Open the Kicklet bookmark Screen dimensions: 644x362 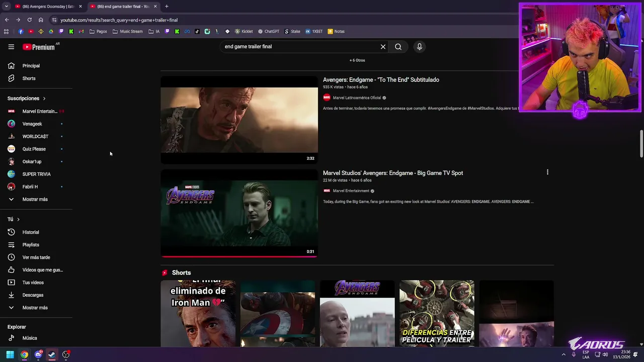[x=244, y=31]
